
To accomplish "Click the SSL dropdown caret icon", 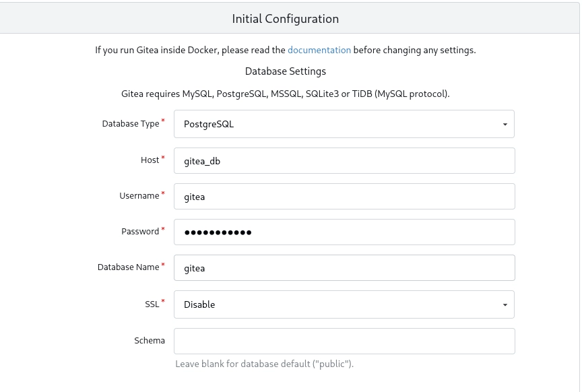I will coord(504,304).
